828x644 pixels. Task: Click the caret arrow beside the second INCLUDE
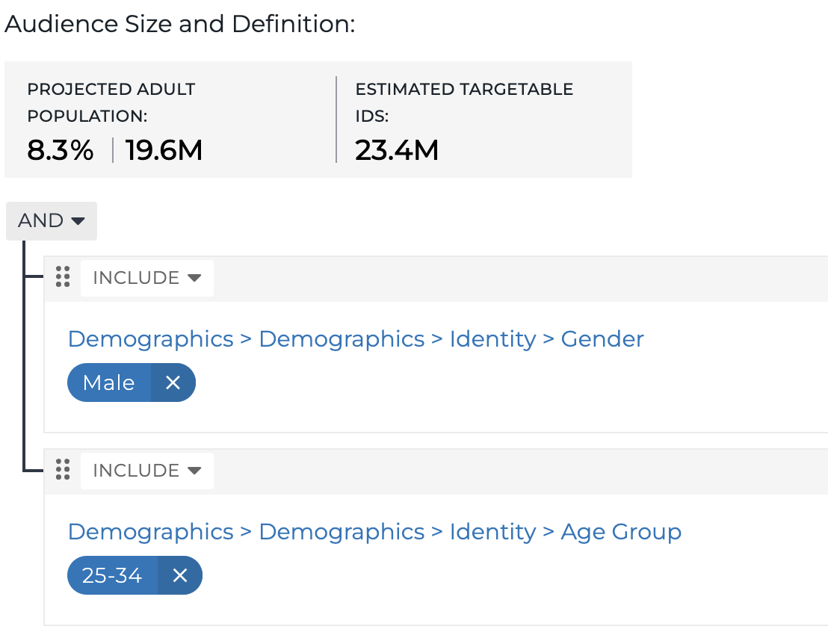(194, 471)
